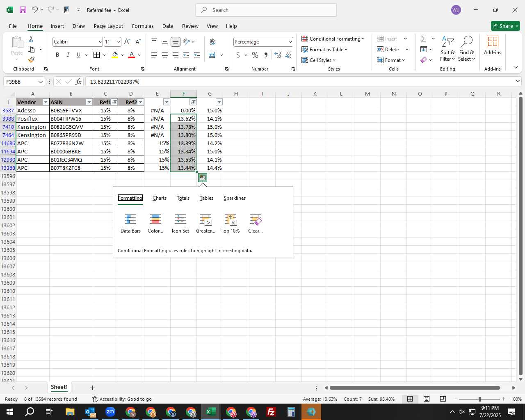The image size is (525, 420).
Task: Open Cell Styles gallery
Action: point(319,60)
